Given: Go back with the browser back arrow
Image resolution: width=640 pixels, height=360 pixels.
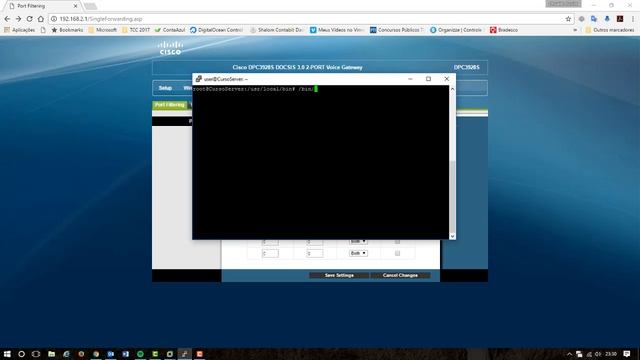Looking at the screenshot, I should [x=7, y=19].
